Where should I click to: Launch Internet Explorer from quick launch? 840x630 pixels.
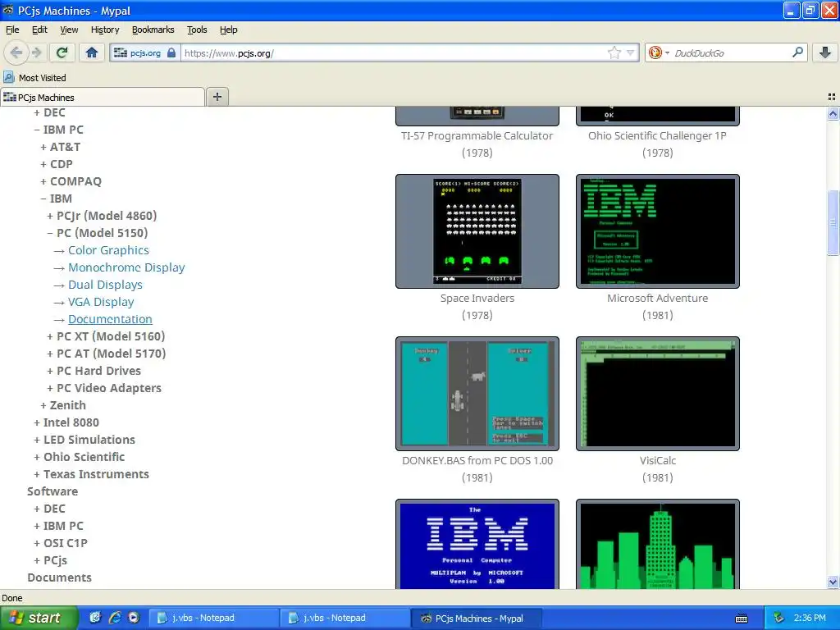point(115,618)
